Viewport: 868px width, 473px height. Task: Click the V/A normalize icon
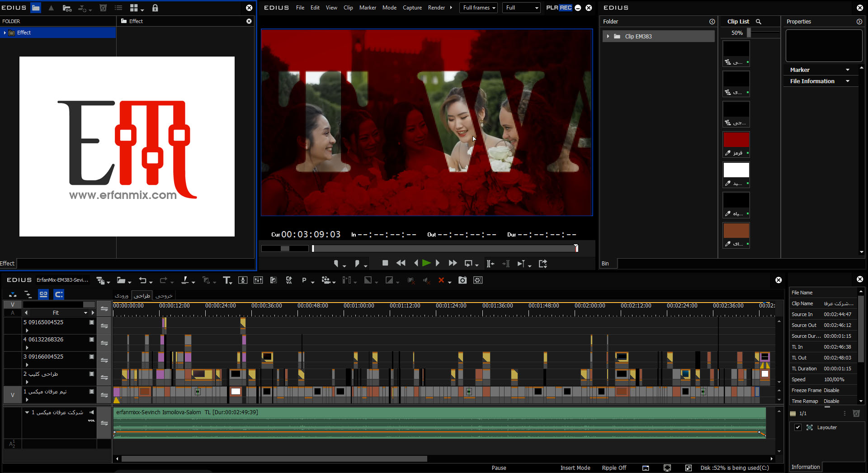289,280
